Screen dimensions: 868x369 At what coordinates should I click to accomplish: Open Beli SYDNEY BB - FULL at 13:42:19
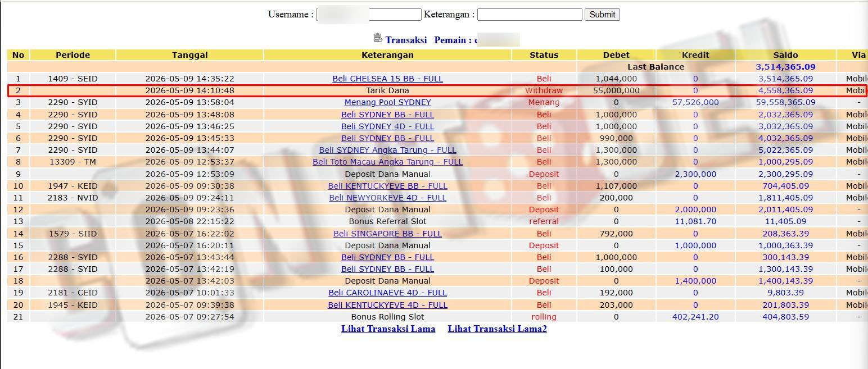tap(387, 269)
